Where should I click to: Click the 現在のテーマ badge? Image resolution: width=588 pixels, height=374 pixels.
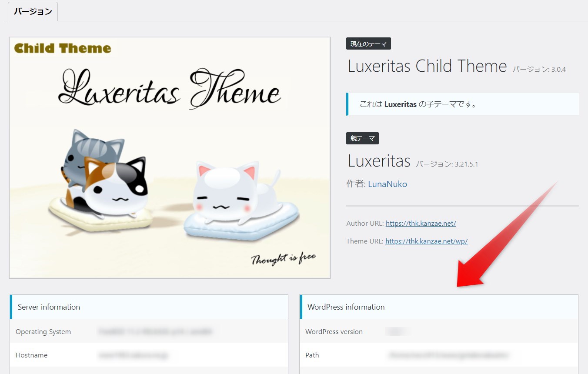[x=368, y=43]
